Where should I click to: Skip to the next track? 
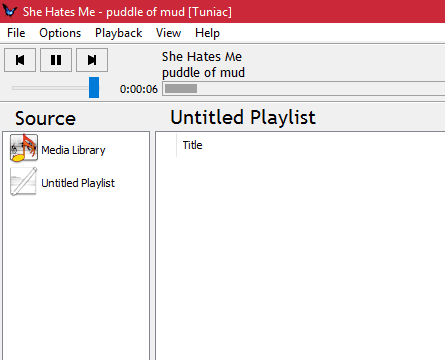[92, 60]
